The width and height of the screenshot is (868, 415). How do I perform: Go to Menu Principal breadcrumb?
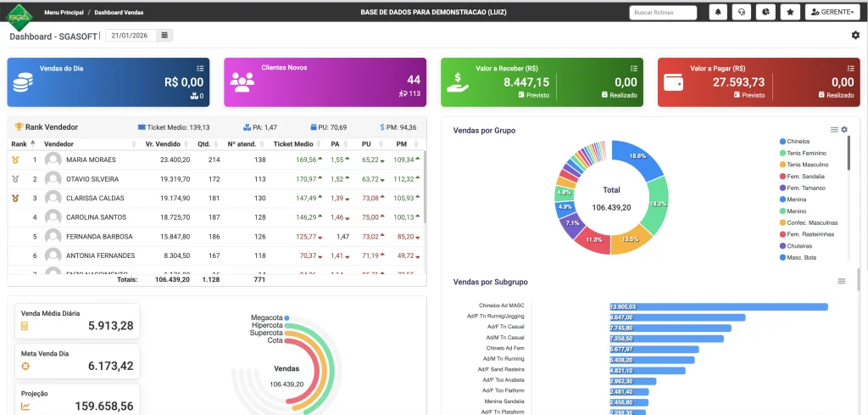(x=64, y=13)
